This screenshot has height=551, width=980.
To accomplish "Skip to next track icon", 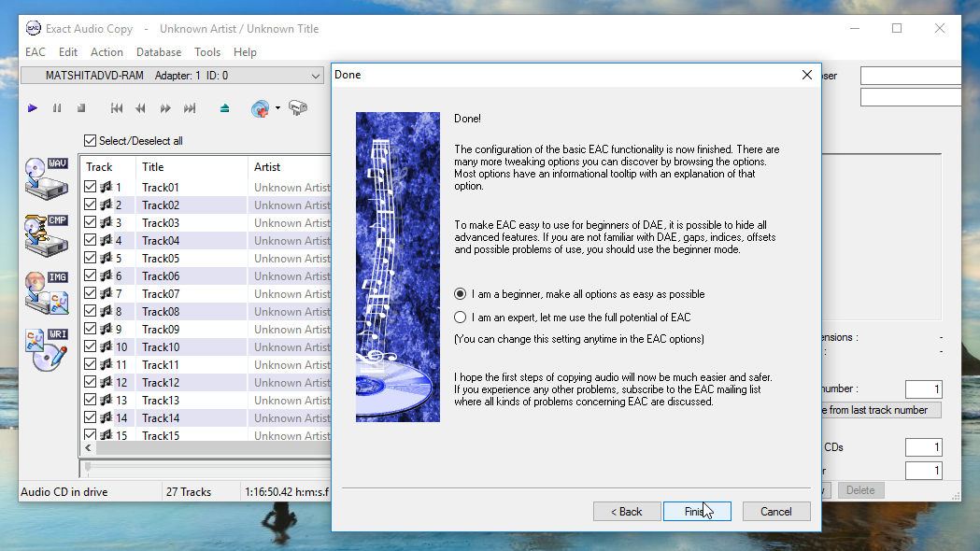I will click(x=190, y=108).
